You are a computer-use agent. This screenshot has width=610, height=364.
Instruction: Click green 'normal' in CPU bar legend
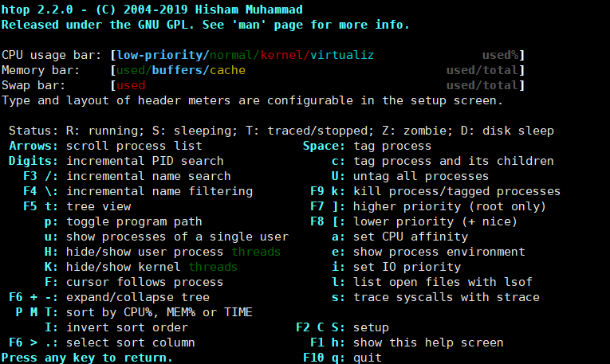pyautogui.click(x=231, y=55)
